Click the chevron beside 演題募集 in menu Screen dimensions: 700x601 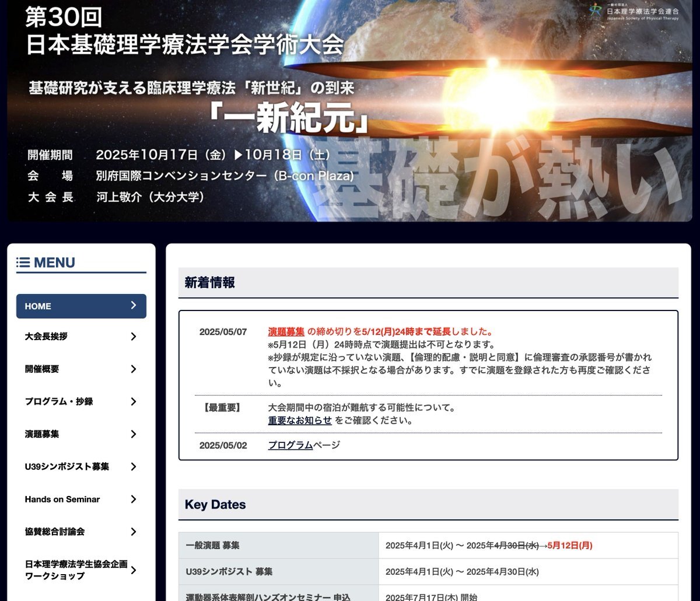pos(134,434)
